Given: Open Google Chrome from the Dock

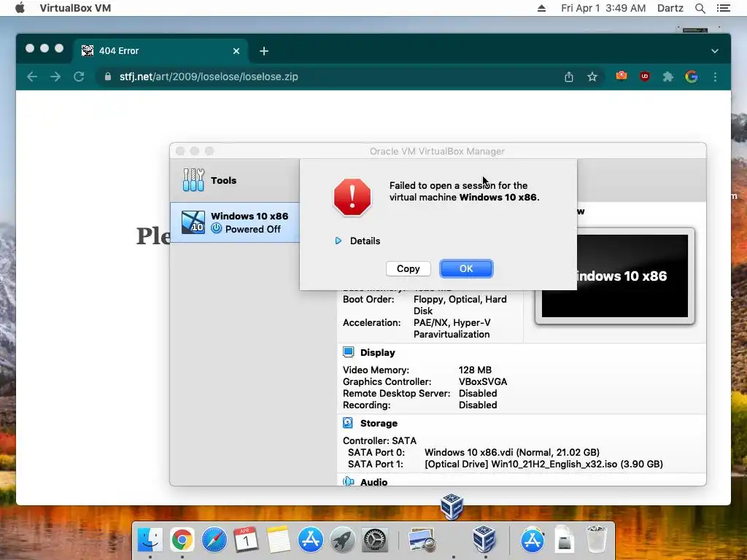Looking at the screenshot, I should click(x=182, y=540).
